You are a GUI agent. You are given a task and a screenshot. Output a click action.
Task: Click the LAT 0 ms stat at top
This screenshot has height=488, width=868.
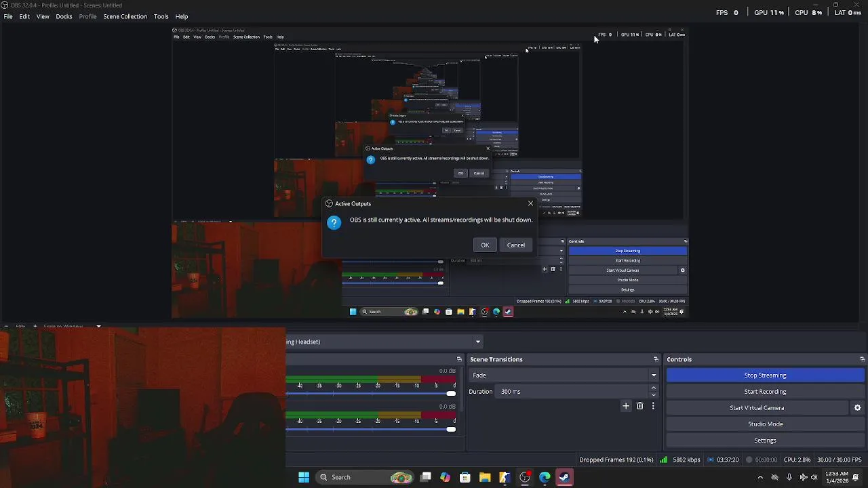pyautogui.click(x=848, y=12)
